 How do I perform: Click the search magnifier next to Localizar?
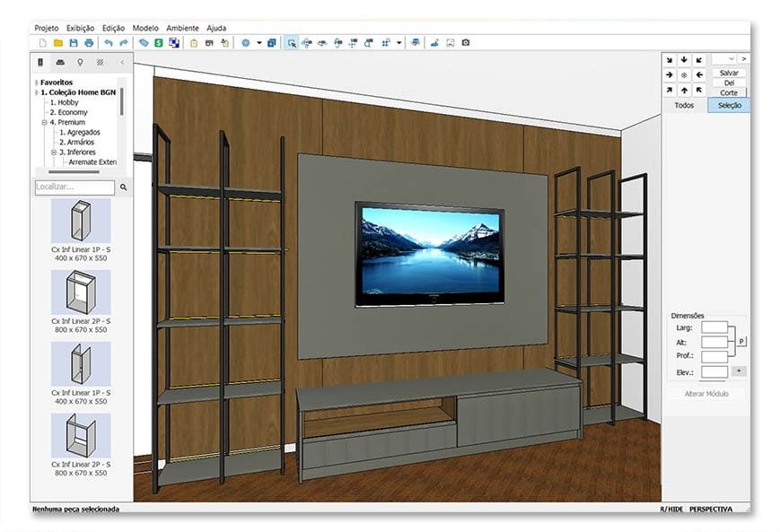124,188
